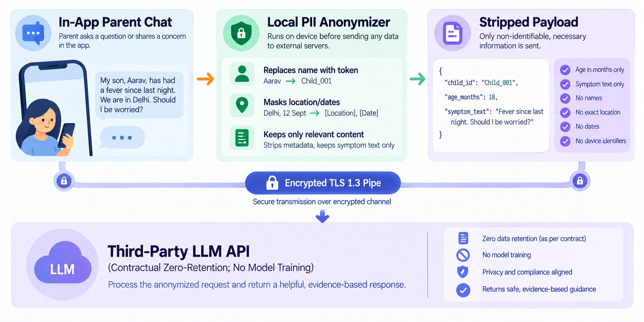Image resolution: width=644 pixels, height=322 pixels.
Task: Click the small arrow after Delhi, 12 Sept
Action: tap(315, 113)
